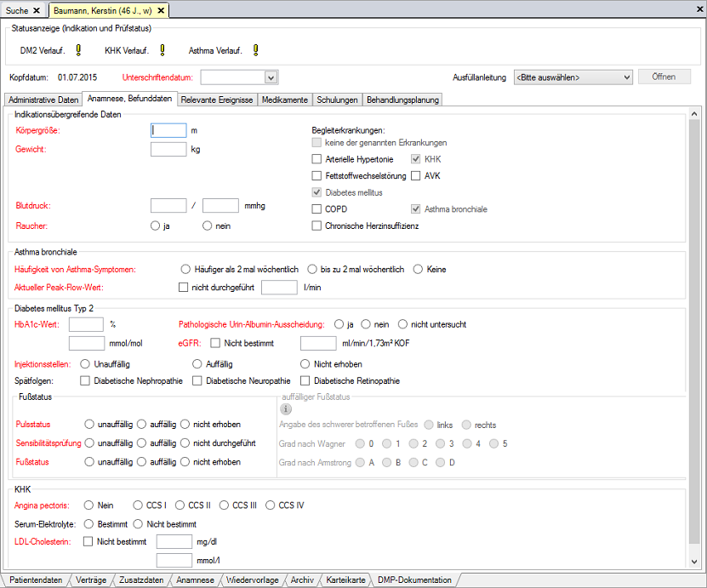Viewport: 707px width, 588px height.
Task: Check Diabetische Nephropathie
Action: pyautogui.click(x=85, y=381)
